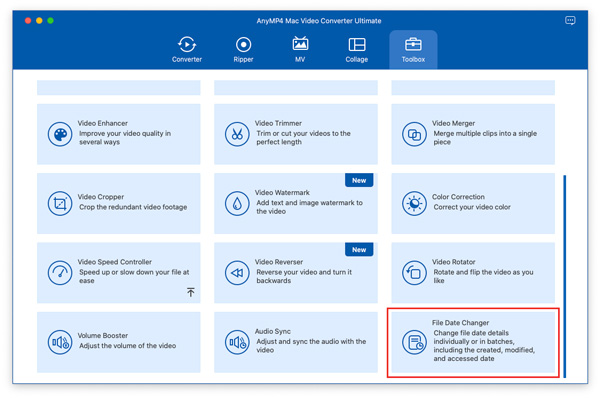Click "Rotate and flip the video" description
Viewport: 600px width, 398px height.
[483, 276]
